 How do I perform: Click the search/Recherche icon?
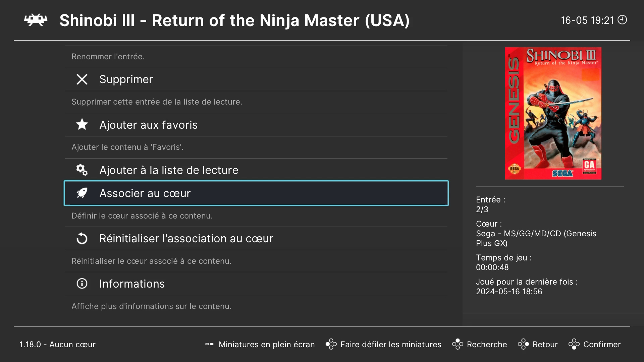(x=458, y=344)
